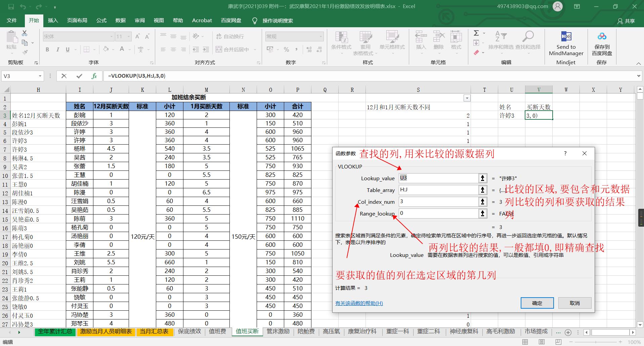Click the Table_array input field

coord(438,190)
